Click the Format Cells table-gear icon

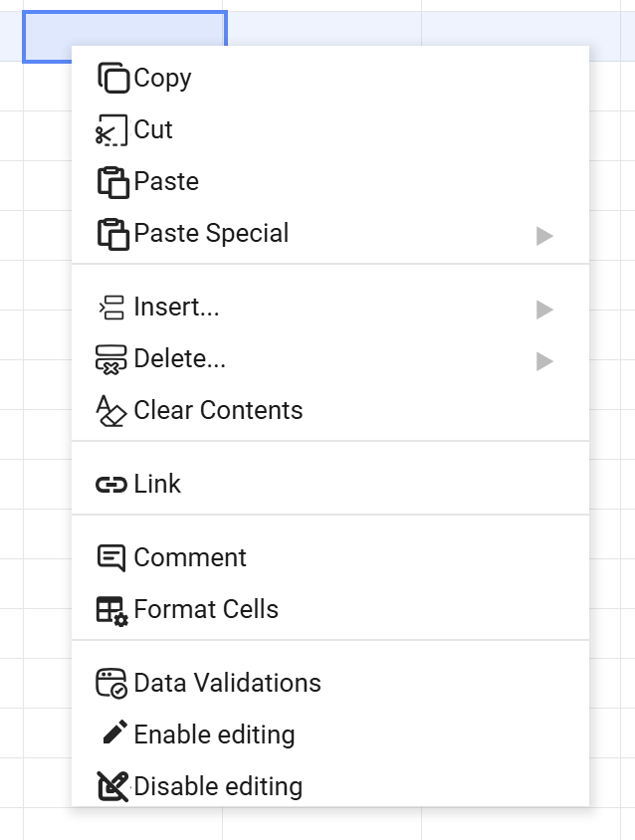(x=112, y=610)
